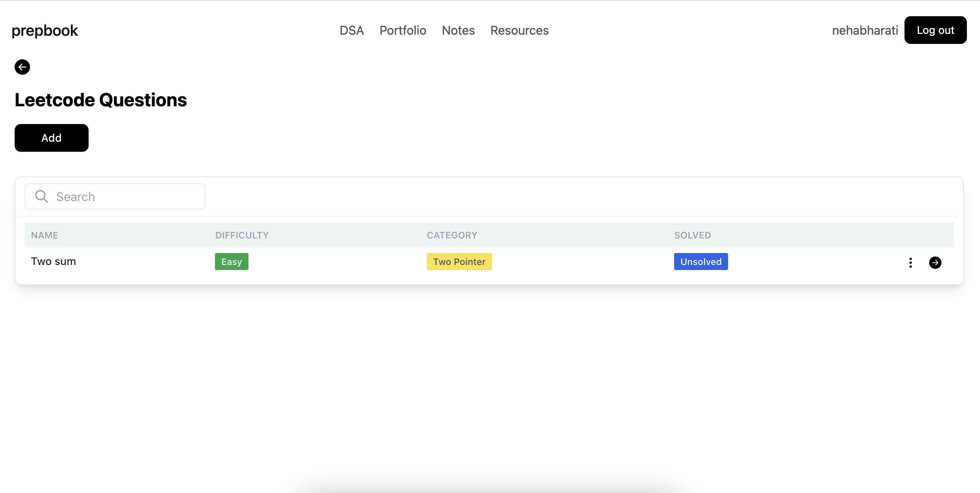Click the NAME column header
Viewport: 980px width, 493px height.
click(45, 235)
